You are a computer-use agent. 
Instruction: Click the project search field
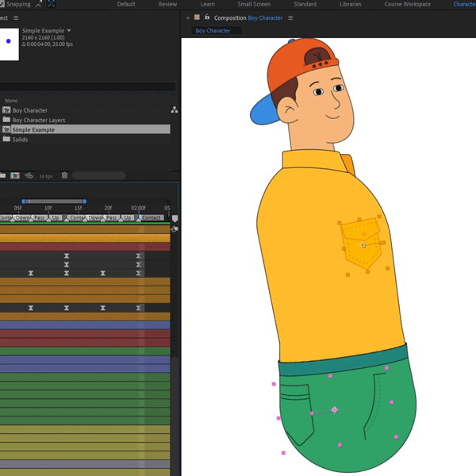(x=88, y=86)
